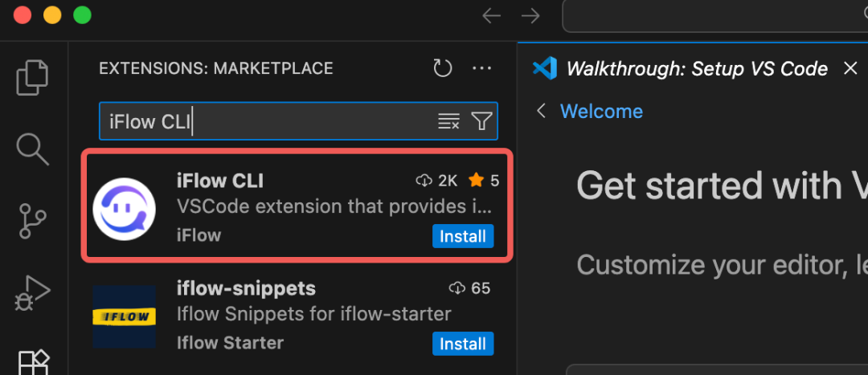This screenshot has width=868, height=375.
Task: Open the Search view in activity bar
Action: click(33, 149)
